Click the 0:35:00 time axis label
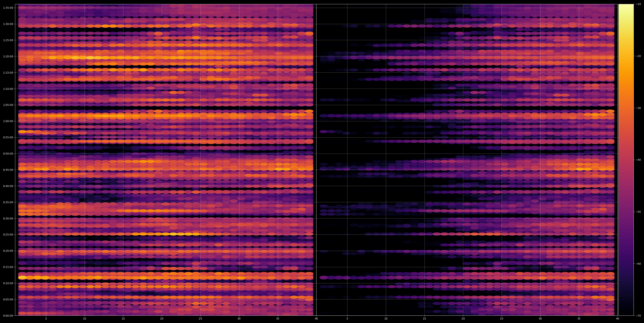The width and height of the screenshot is (644, 323). coord(8,202)
